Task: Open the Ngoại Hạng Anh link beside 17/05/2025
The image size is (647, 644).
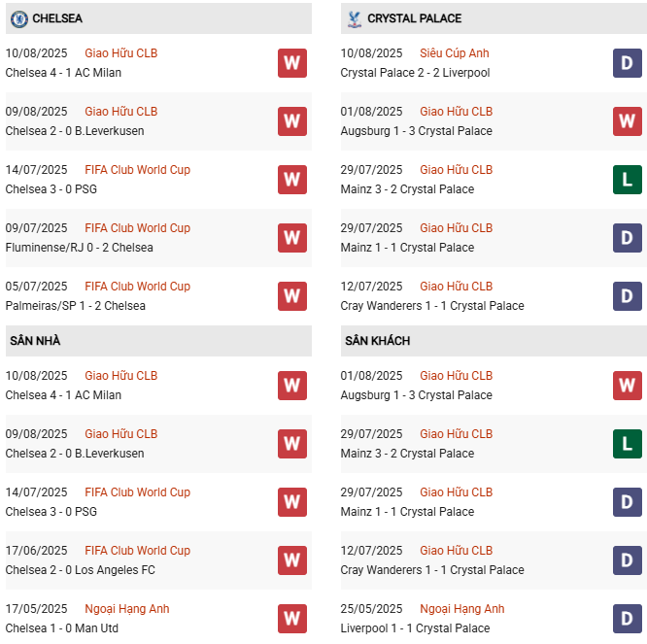Action: click(126, 609)
